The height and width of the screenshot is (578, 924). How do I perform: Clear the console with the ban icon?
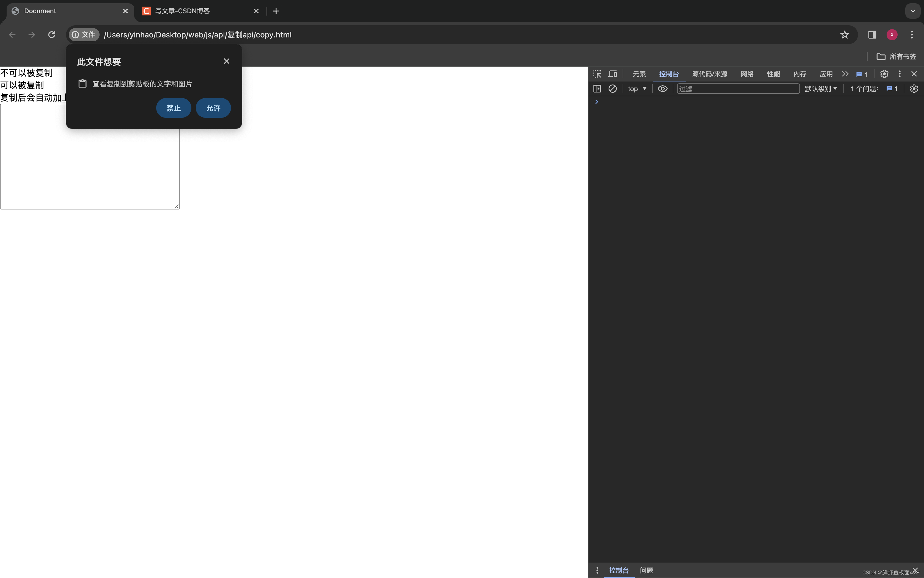click(612, 89)
